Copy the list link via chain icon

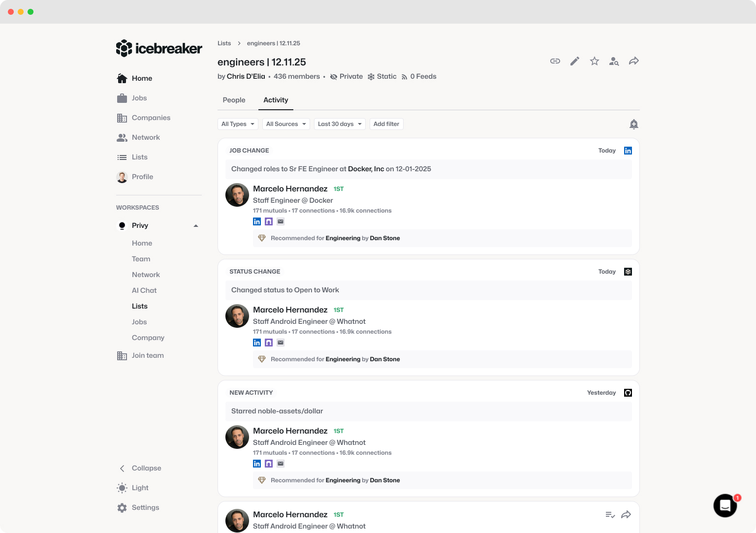[x=555, y=61]
